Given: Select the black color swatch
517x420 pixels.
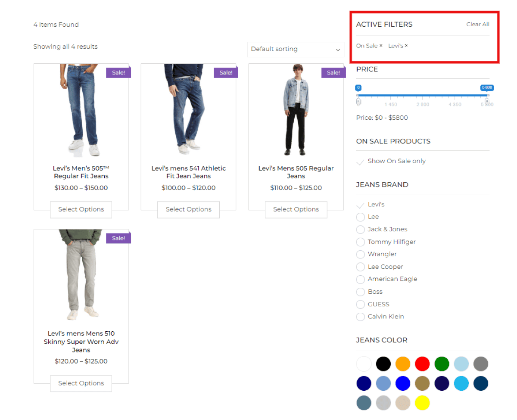Looking at the screenshot, I should pos(383,364).
